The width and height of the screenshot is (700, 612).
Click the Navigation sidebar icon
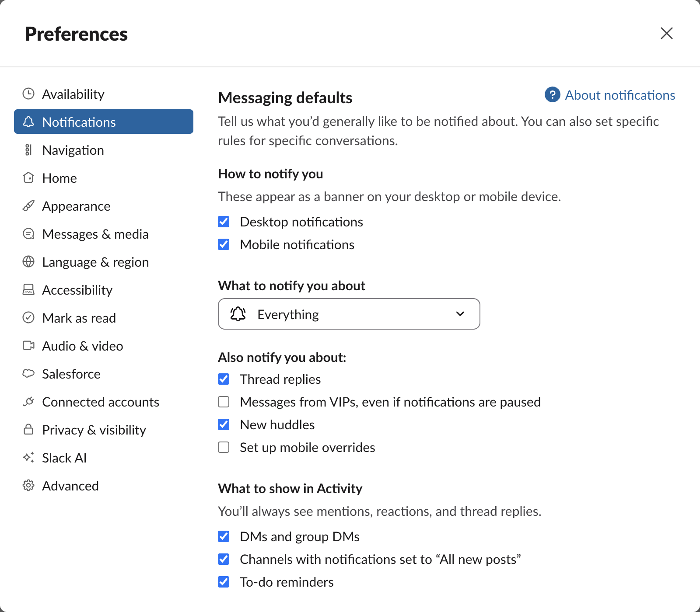[28, 150]
